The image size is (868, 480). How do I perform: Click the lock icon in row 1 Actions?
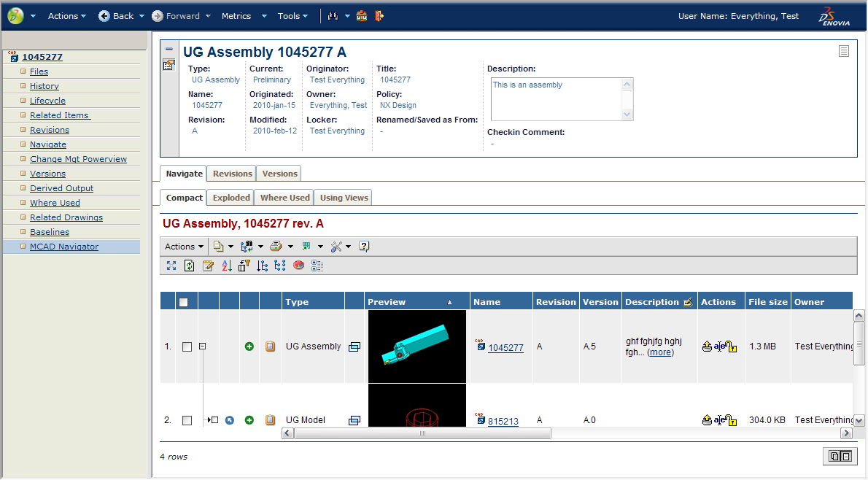click(732, 347)
